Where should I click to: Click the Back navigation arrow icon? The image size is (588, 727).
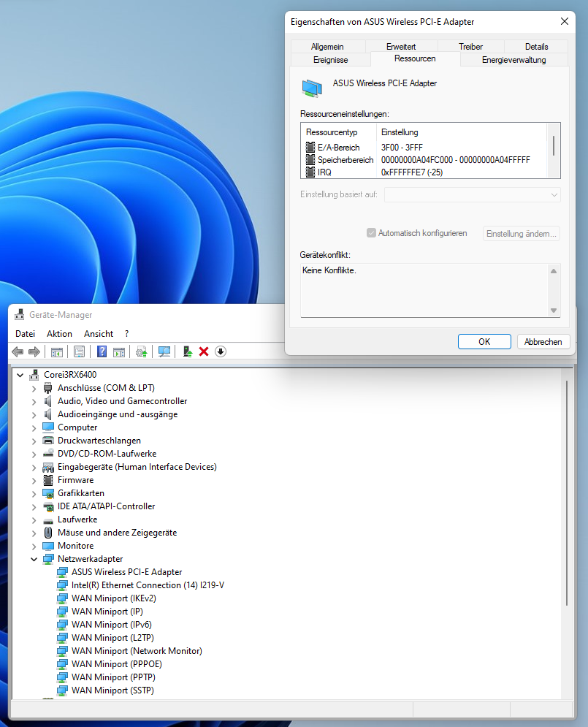18,351
